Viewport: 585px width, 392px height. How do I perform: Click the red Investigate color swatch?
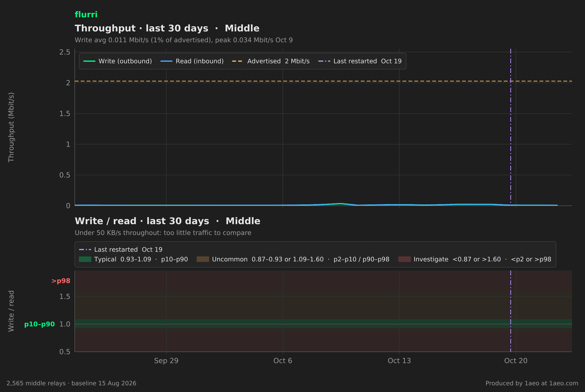point(404,259)
